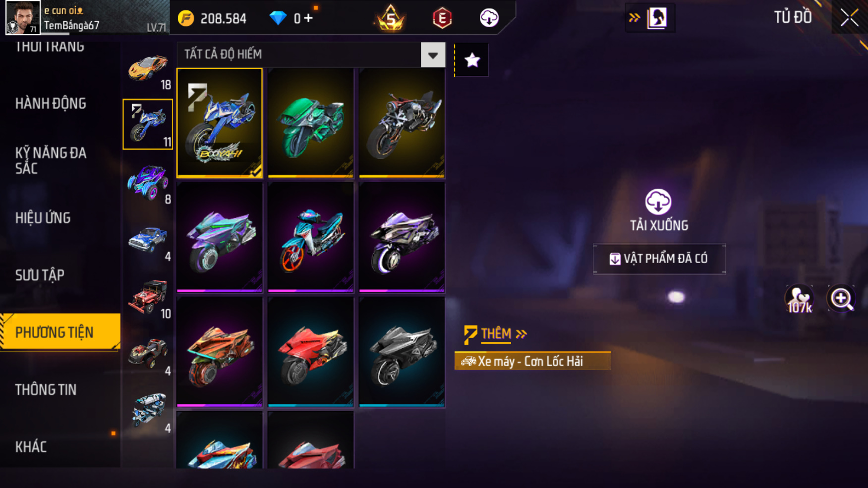This screenshot has width=868, height=488.
Task: Toggle the favorites star filter
Action: coord(472,60)
